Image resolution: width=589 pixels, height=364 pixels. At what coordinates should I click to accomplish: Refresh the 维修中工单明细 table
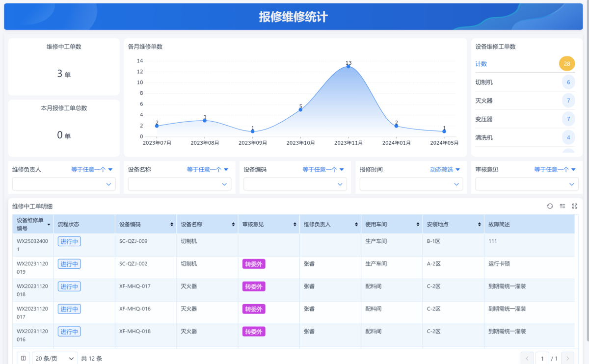click(x=550, y=207)
